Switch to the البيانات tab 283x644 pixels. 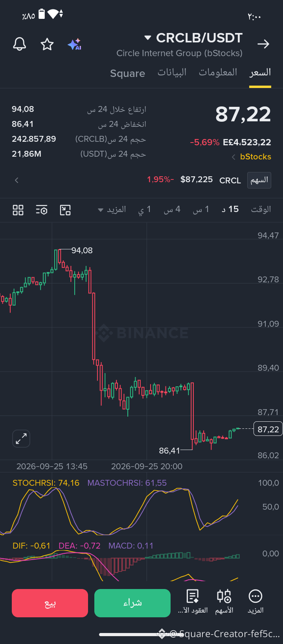click(172, 73)
